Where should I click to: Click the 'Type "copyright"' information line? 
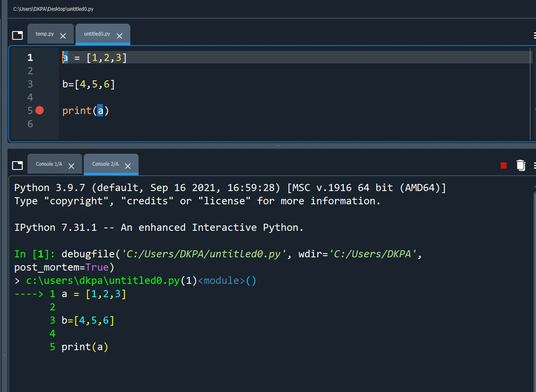197,201
